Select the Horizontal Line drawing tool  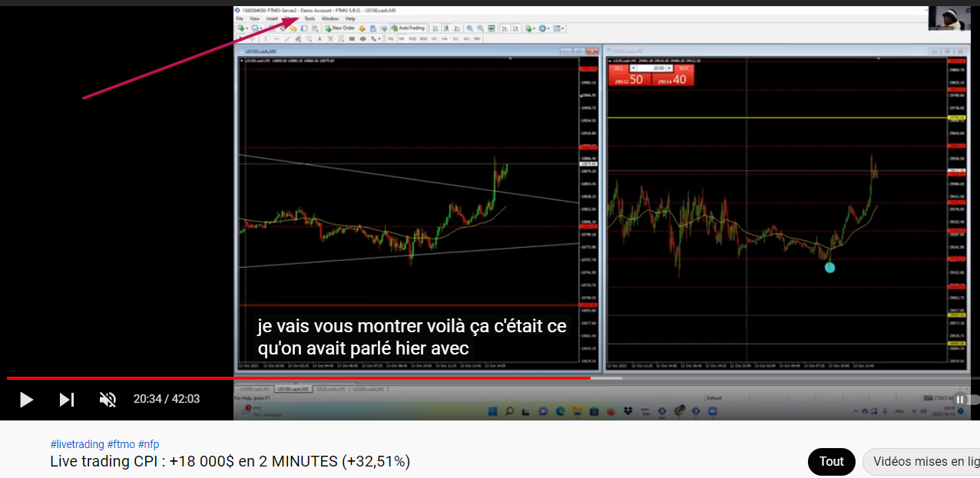click(276, 38)
